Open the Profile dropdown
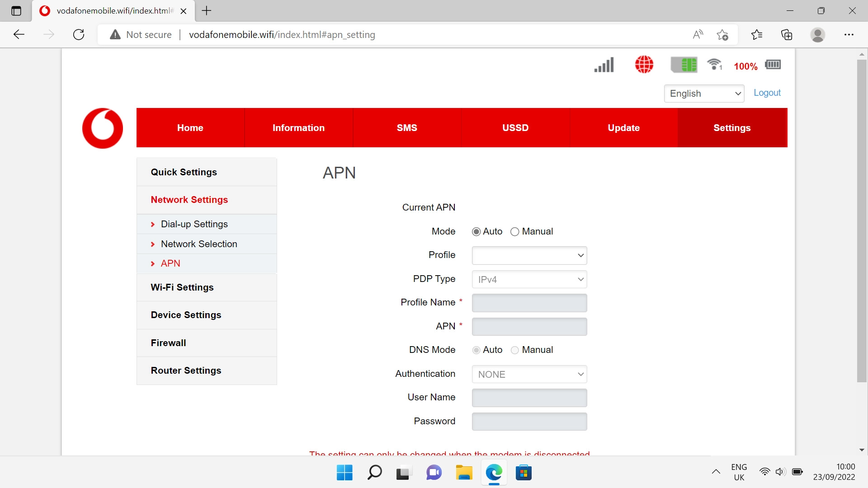The width and height of the screenshot is (868, 488). [529, 255]
